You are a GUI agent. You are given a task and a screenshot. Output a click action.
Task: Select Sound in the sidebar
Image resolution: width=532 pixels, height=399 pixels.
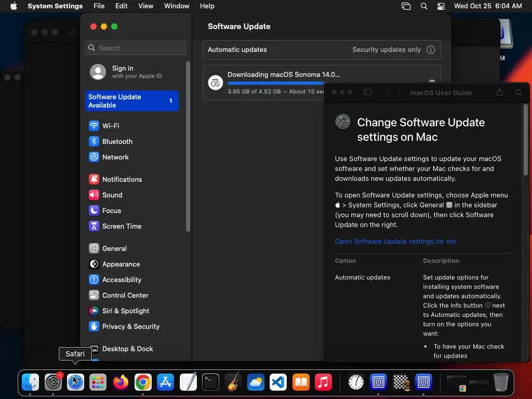point(105,195)
